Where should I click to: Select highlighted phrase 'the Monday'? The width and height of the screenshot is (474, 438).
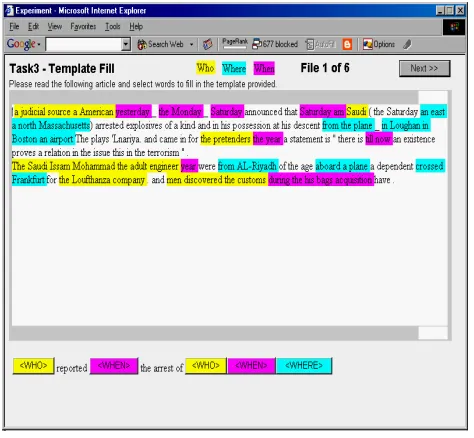[181, 111]
